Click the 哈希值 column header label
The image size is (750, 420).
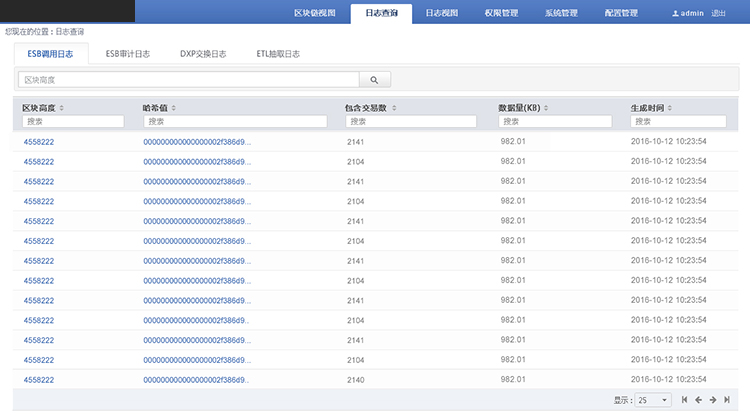(155, 108)
